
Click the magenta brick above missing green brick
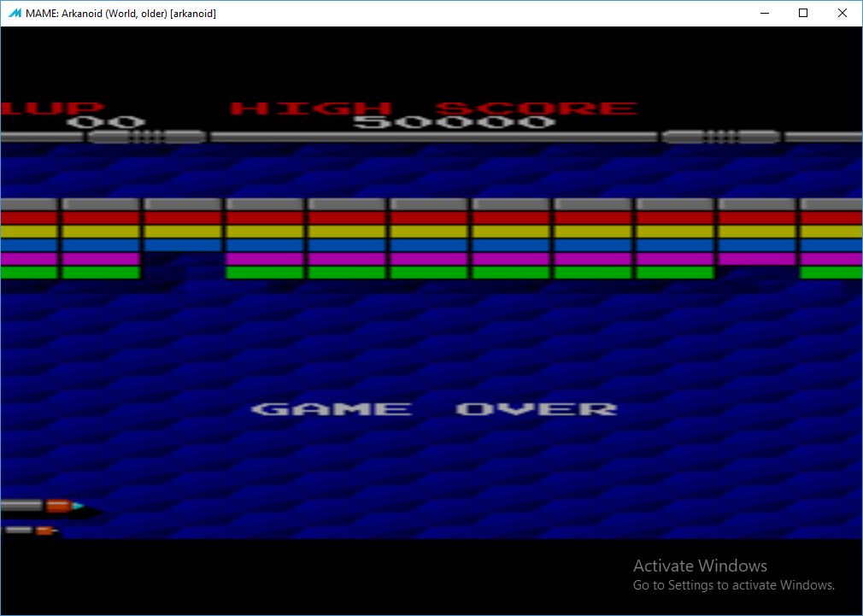click(x=757, y=259)
